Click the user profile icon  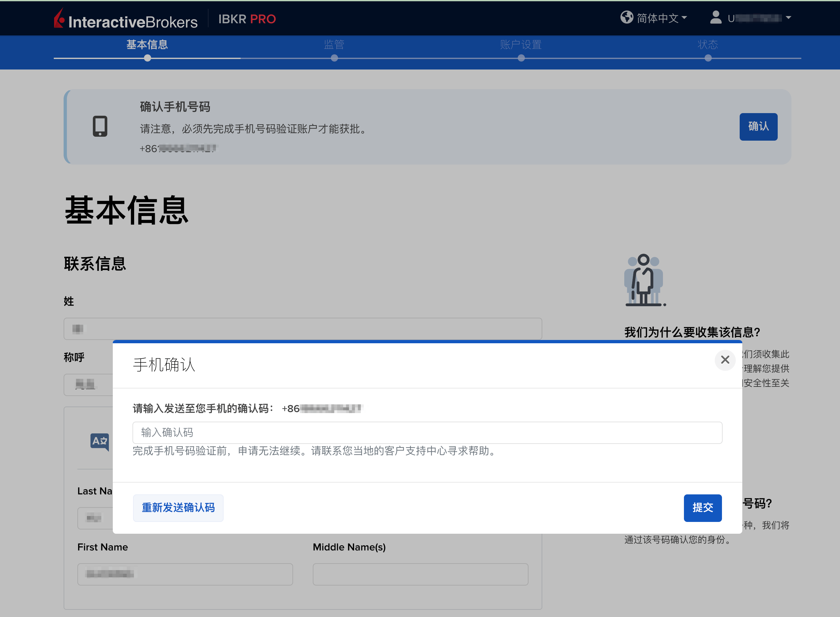[716, 17]
